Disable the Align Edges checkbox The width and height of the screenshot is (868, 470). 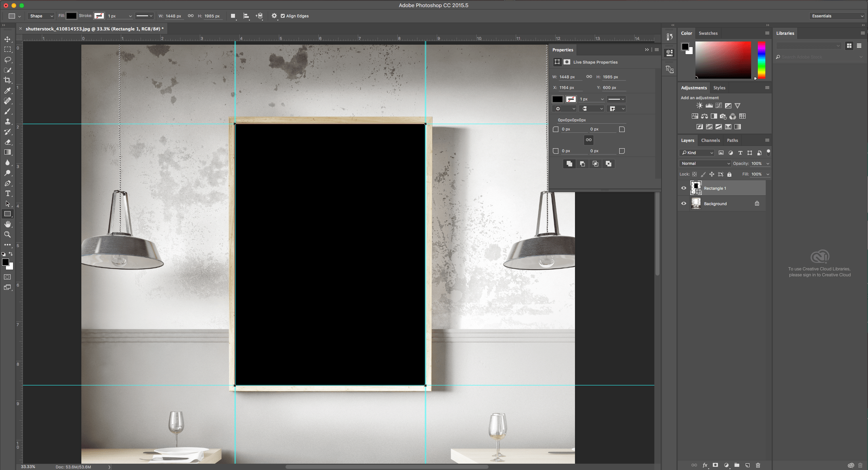(283, 16)
